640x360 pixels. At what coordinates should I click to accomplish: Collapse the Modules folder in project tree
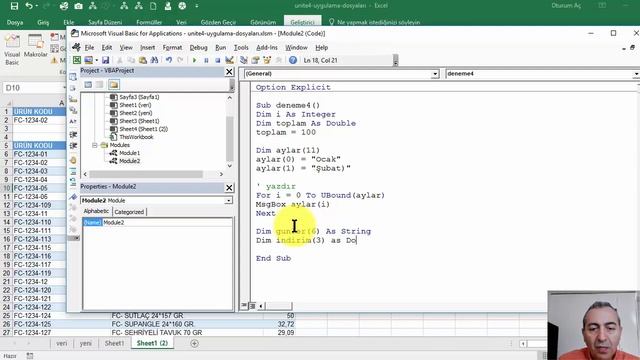95,145
